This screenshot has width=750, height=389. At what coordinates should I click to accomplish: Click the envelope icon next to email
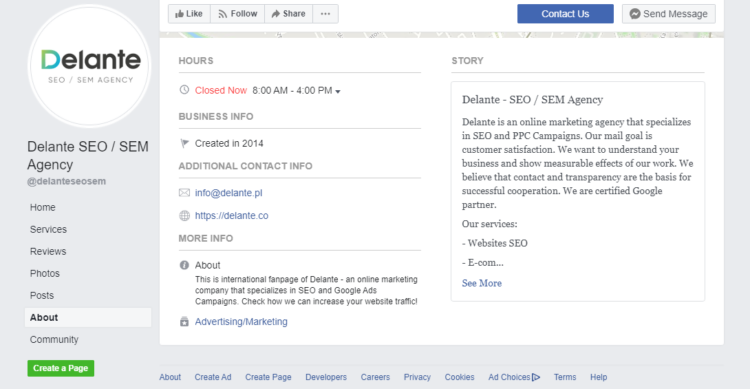point(184,193)
